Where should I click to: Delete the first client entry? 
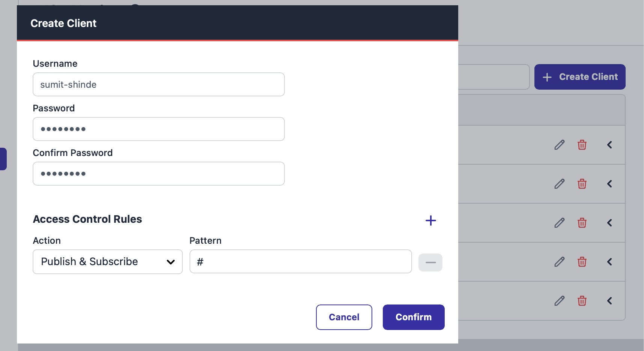click(582, 145)
